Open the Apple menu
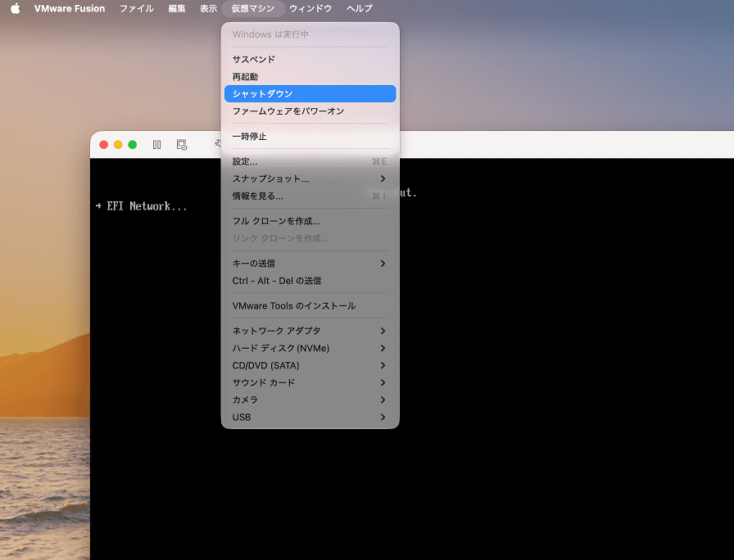Viewport: 734px width, 560px height. click(x=16, y=8)
